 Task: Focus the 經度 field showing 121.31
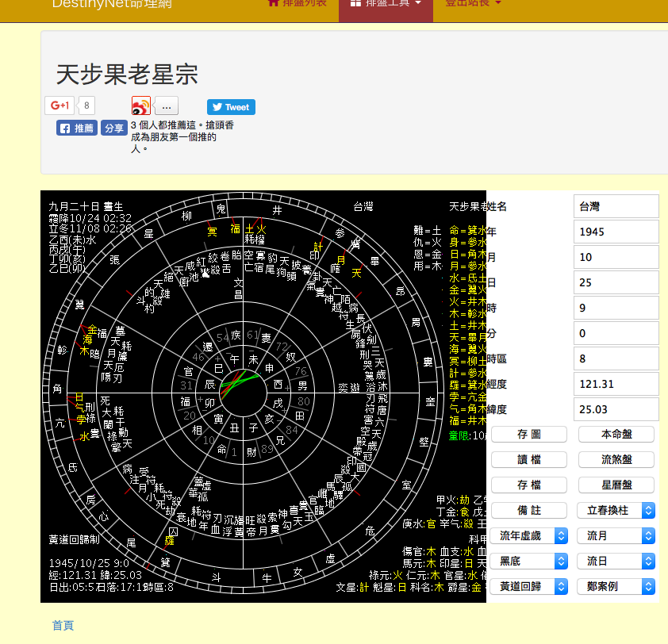tap(616, 384)
